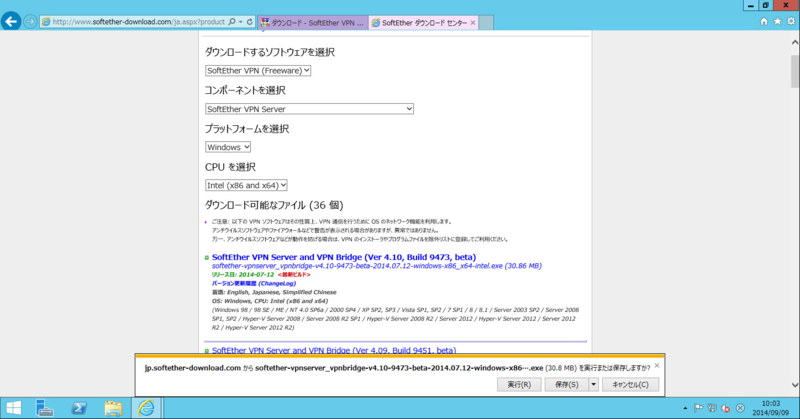The width and height of the screenshot is (800, 419).
Task: Click the v4.10-9473 beta exe filename link
Action: tap(377, 266)
